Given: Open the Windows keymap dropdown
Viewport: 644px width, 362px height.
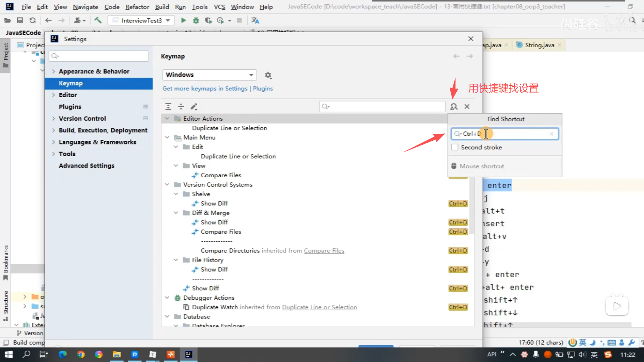Looking at the screenshot, I should [x=209, y=75].
